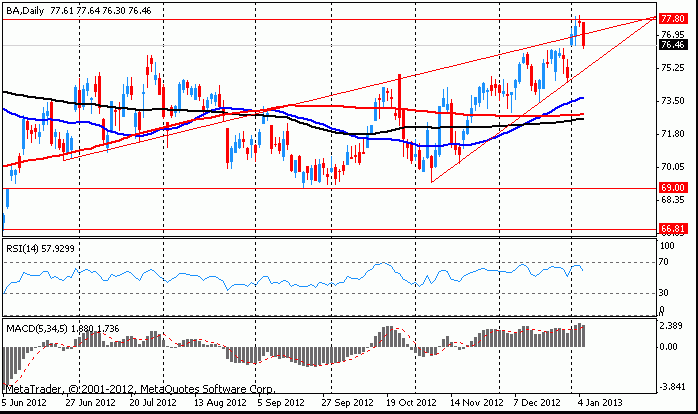Click the 76.95 price axis value
Viewport: 698px width, 414px height.
(673, 35)
